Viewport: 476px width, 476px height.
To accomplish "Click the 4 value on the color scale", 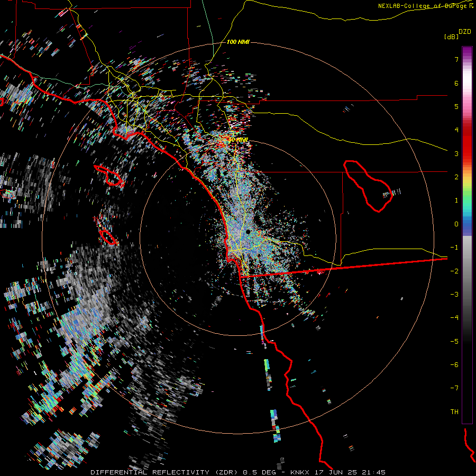I will (x=456, y=130).
